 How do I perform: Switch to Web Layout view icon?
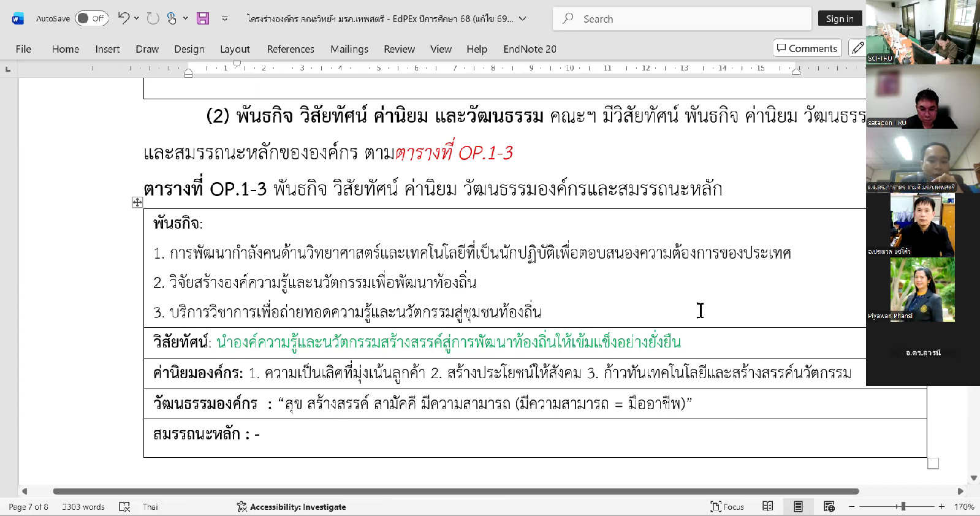(829, 506)
